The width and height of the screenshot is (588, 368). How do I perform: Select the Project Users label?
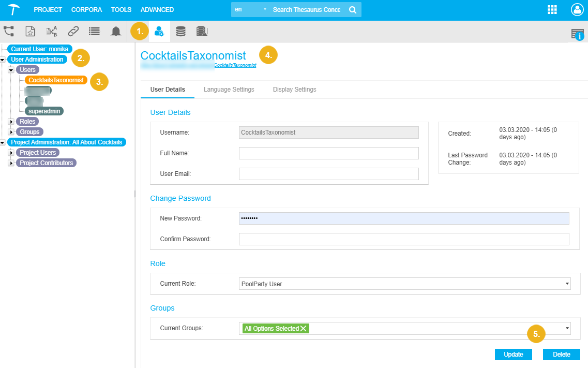click(38, 153)
